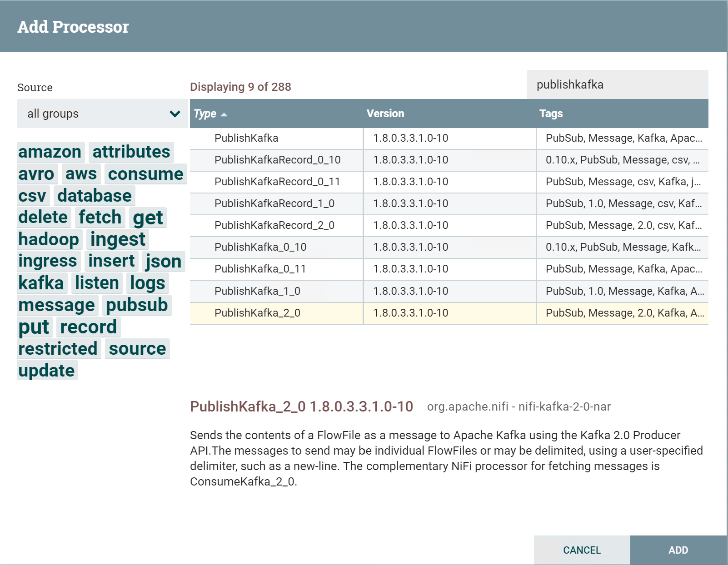Filter by the aws tag
728x565 pixels.
tap(81, 173)
